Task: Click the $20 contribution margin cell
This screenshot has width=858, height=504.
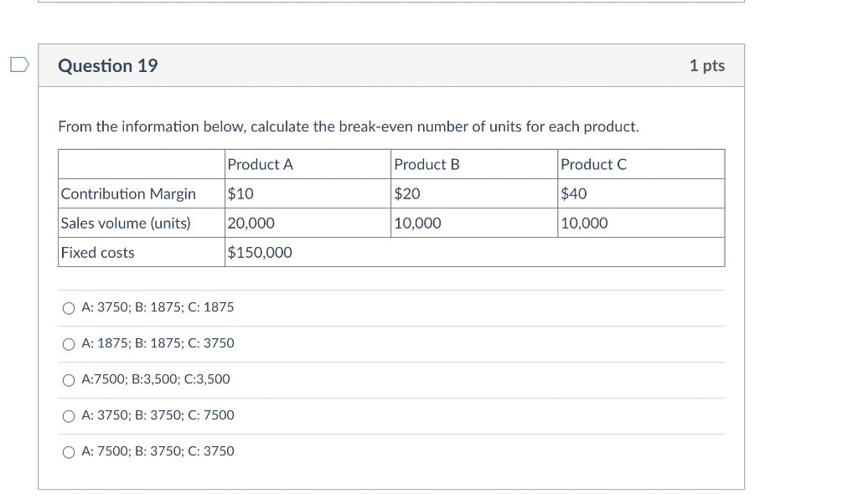Action: pyautogui.click(x=407, y=194)
